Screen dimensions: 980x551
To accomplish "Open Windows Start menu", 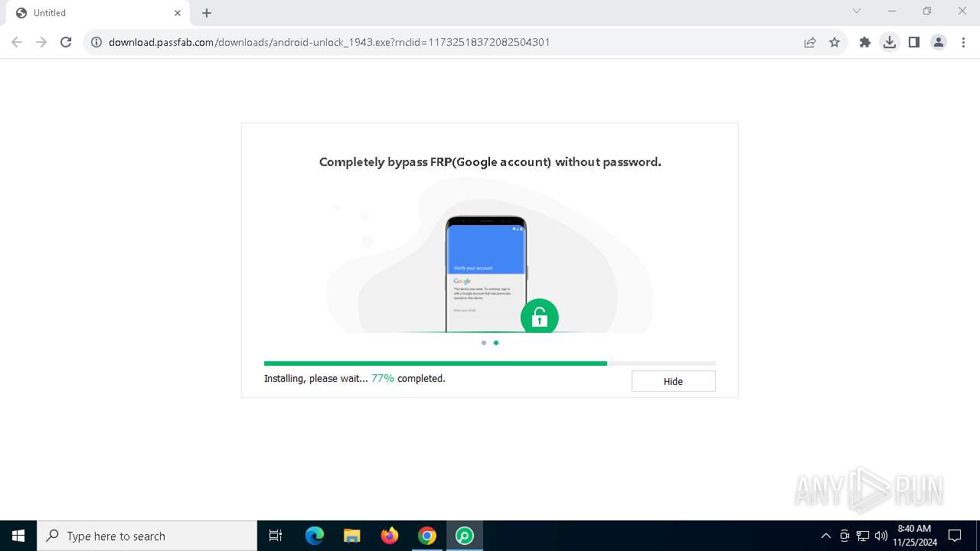I will (18, 536).
